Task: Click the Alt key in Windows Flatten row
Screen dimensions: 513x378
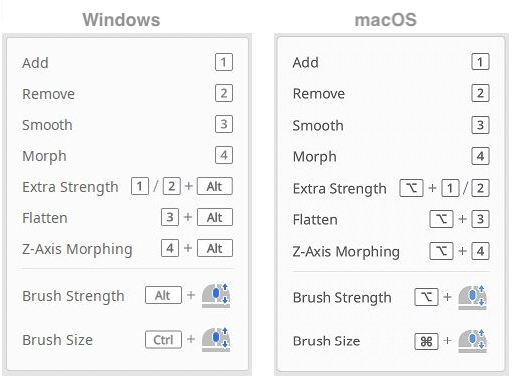Action: click(215, 217)
